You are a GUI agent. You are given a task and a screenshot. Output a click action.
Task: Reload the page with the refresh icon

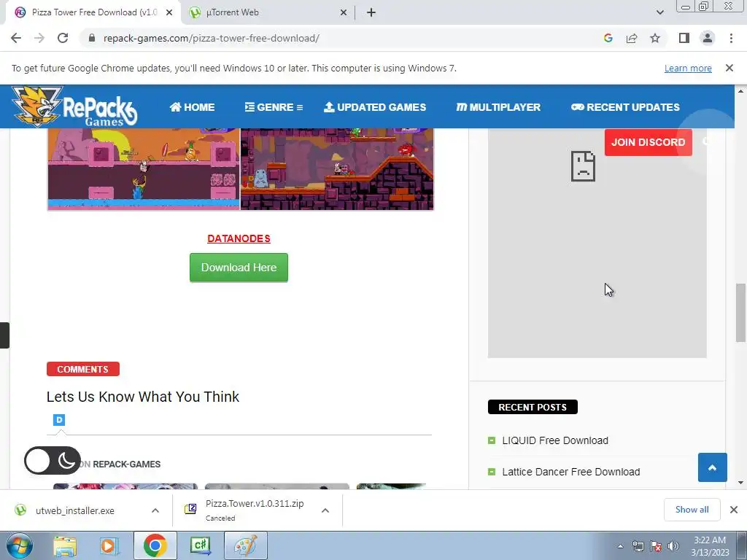click(63, 38)
